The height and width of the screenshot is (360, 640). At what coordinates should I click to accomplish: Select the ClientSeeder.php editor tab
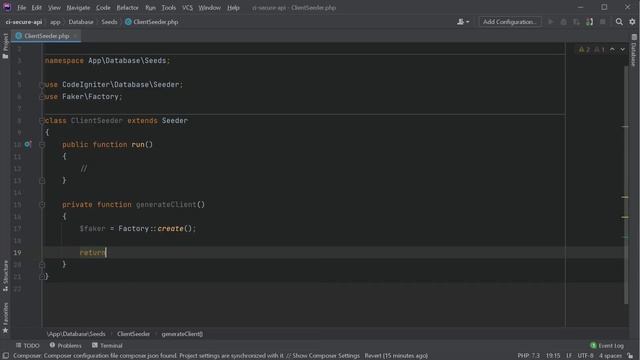[46, 36]
